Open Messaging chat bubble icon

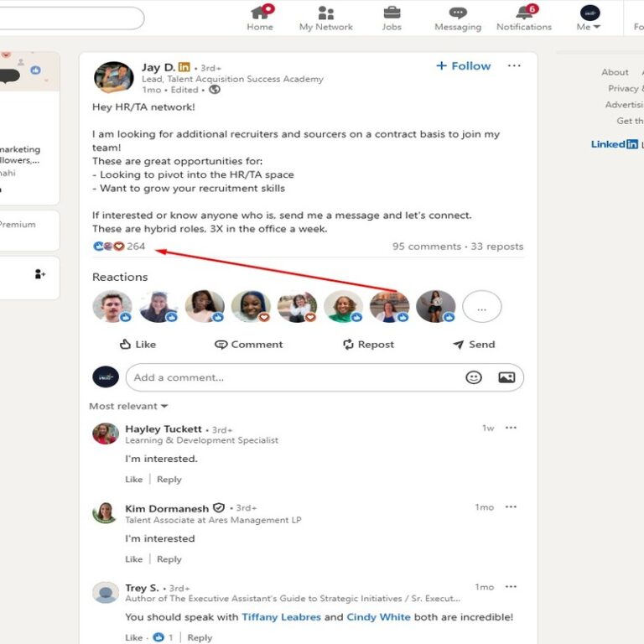458,13
